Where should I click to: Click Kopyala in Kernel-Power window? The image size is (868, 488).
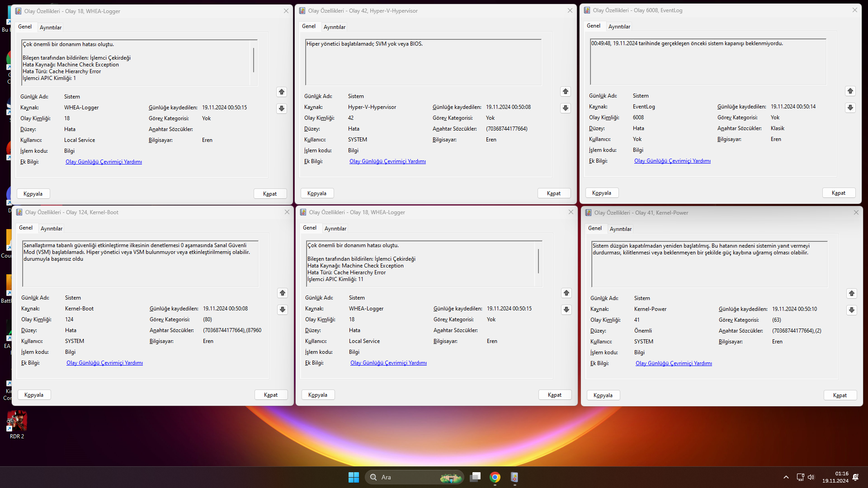pyautogui.click(x=603, y=395)
